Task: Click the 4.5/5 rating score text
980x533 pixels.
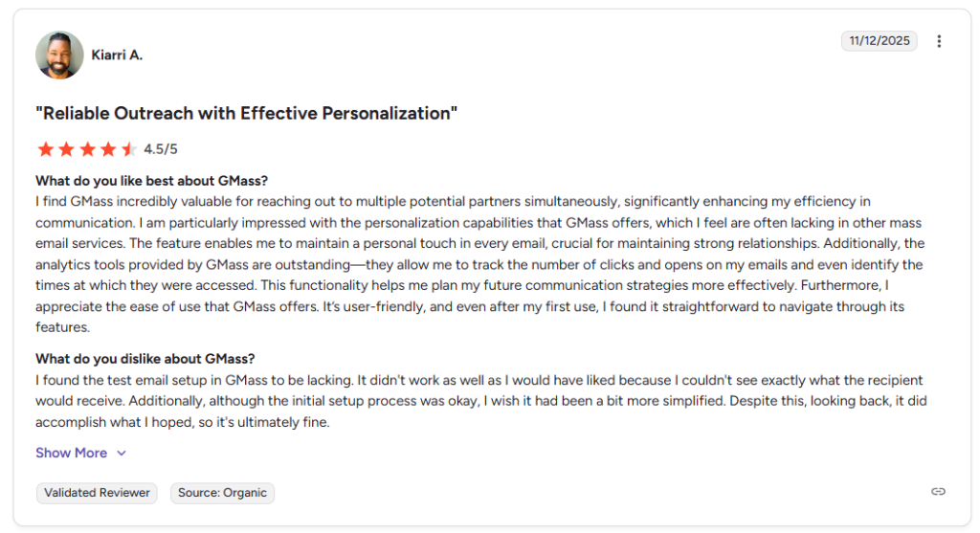Action: 161,149
